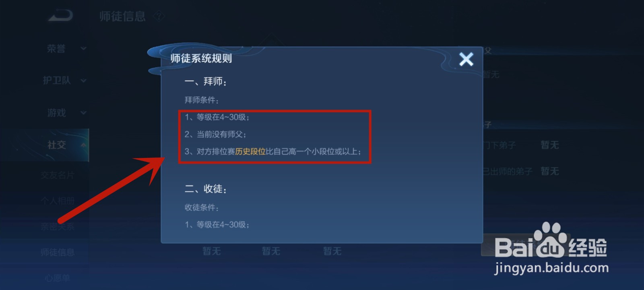Image resolution: width=644 pixels, height=290 pixels.
Task: Click the highlighted 历史段位 link
Action: [250, 151]
